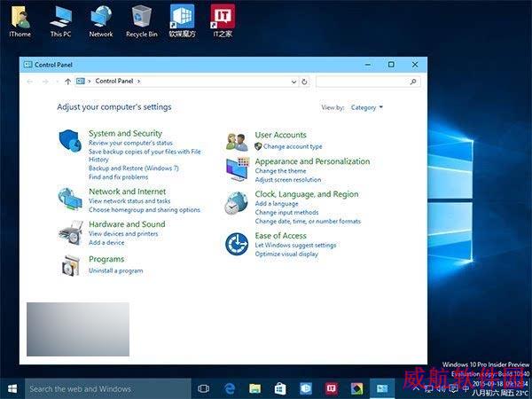Screen dimensions: 532x399
Task: Click the Appearance and Personalization monitor icon
Action: [238, 169]
